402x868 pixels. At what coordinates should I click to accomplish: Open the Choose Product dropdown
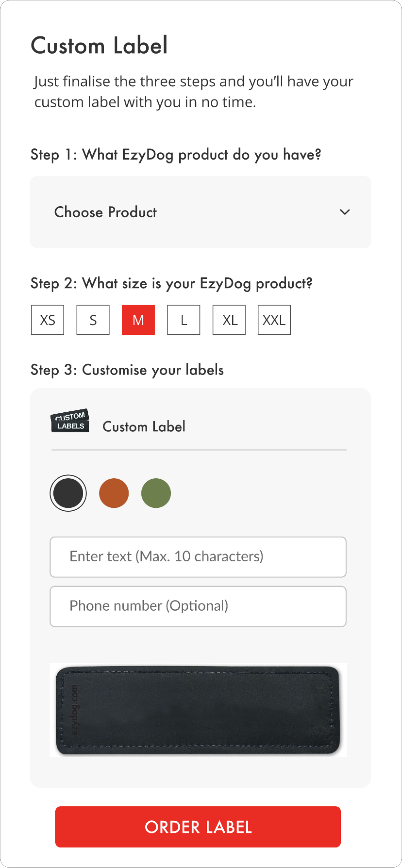coord(200,212)
